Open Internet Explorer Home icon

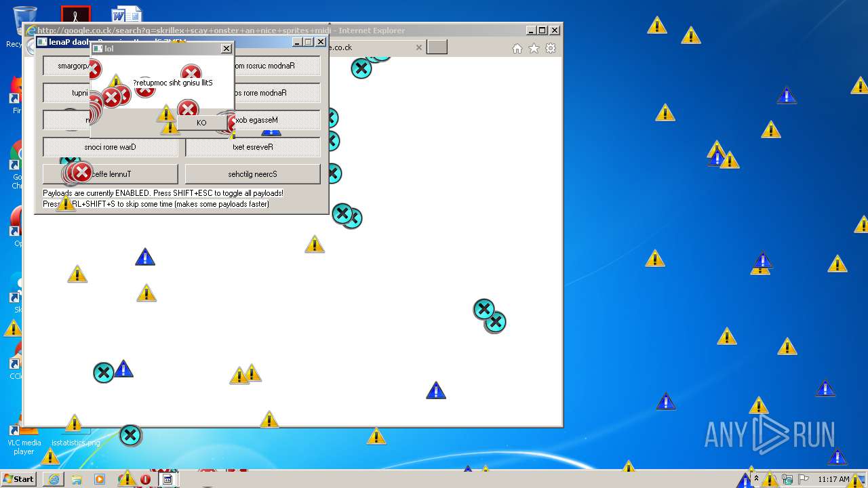coord(517,48)
